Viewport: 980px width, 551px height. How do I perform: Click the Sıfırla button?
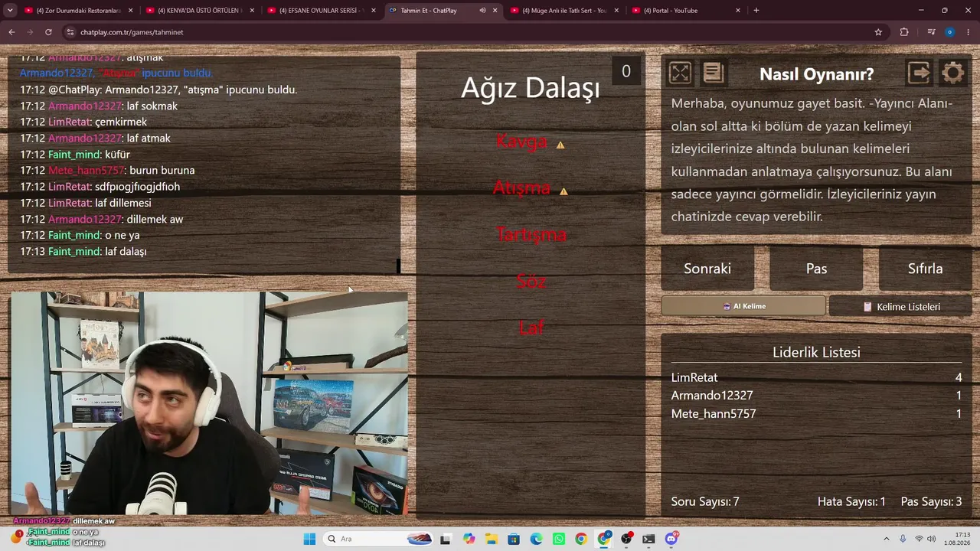pyautogui.click(x=925, y=269)
